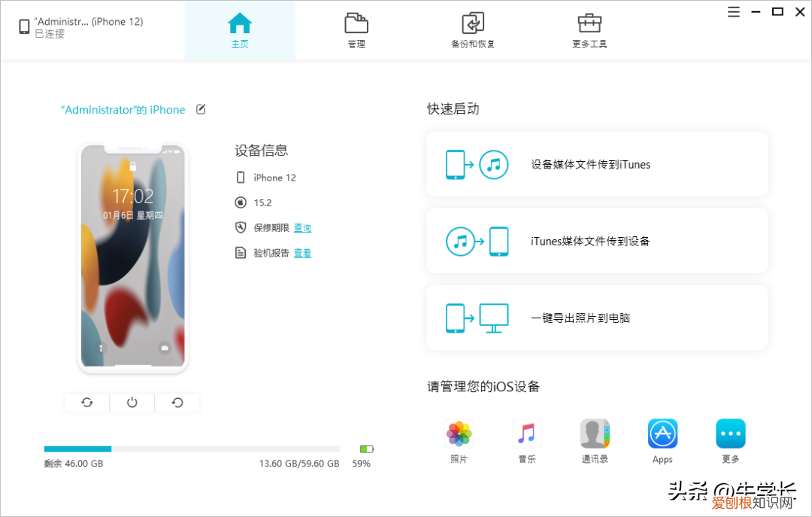Click the restart device icon
The height and width of the screenshot is (517, 812).
177,402
